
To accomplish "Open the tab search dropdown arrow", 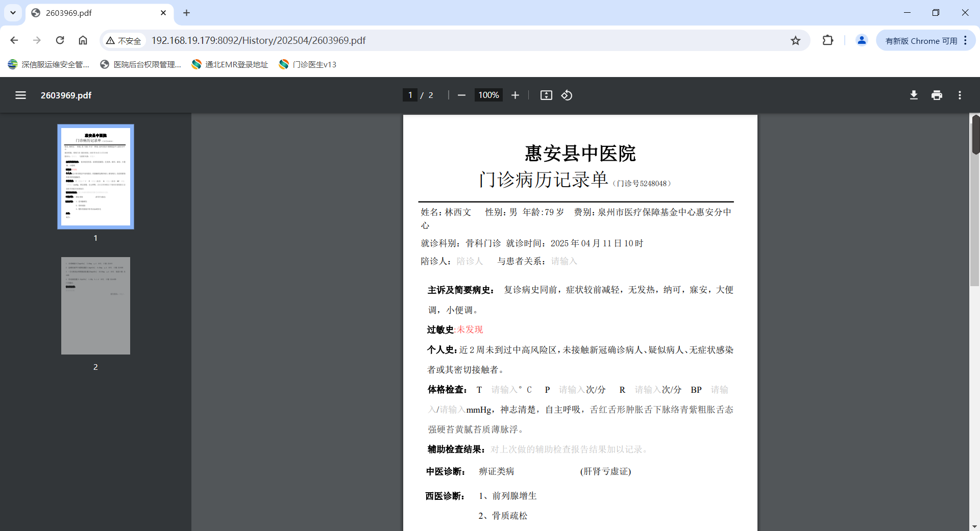I will (13, 13).
